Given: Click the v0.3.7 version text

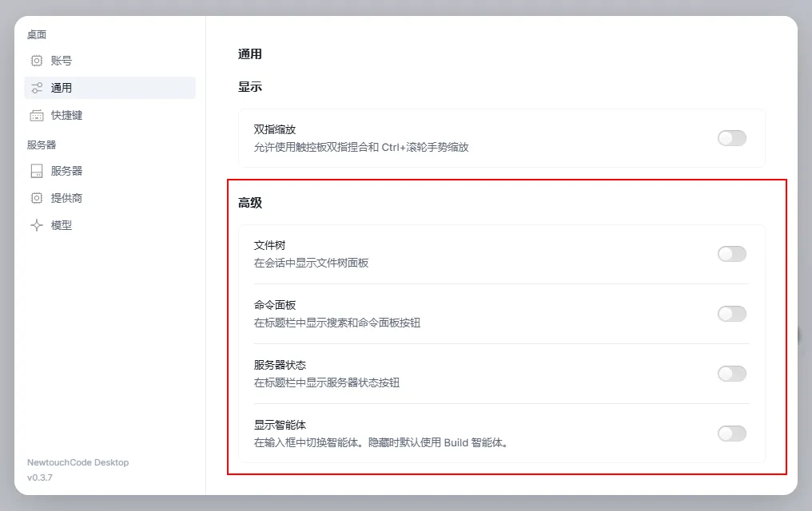Looking at the screenshot, I should (40, 477).
